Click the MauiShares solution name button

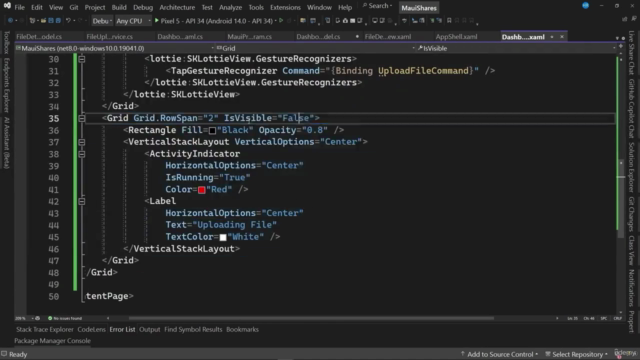coord(419,8)
